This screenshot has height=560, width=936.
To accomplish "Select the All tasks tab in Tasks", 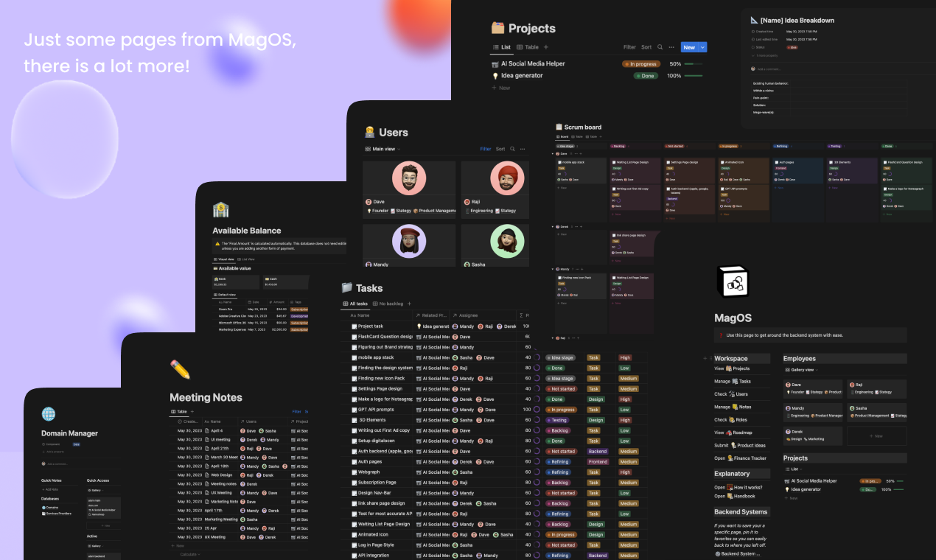I will [355, 304].
